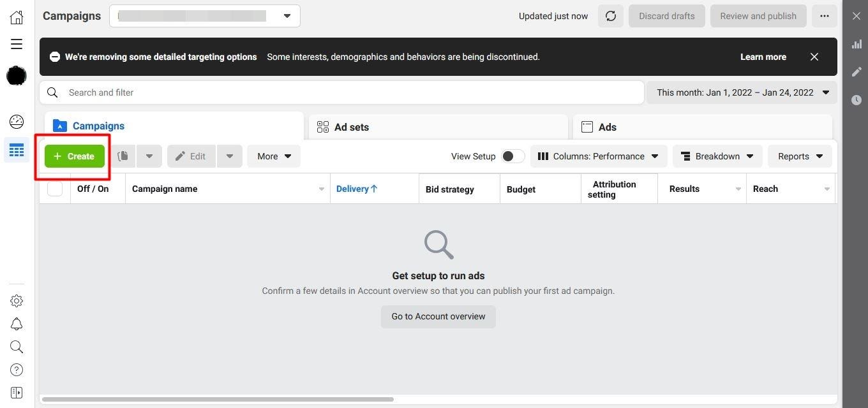Open the three-dot more options menu

825,16
